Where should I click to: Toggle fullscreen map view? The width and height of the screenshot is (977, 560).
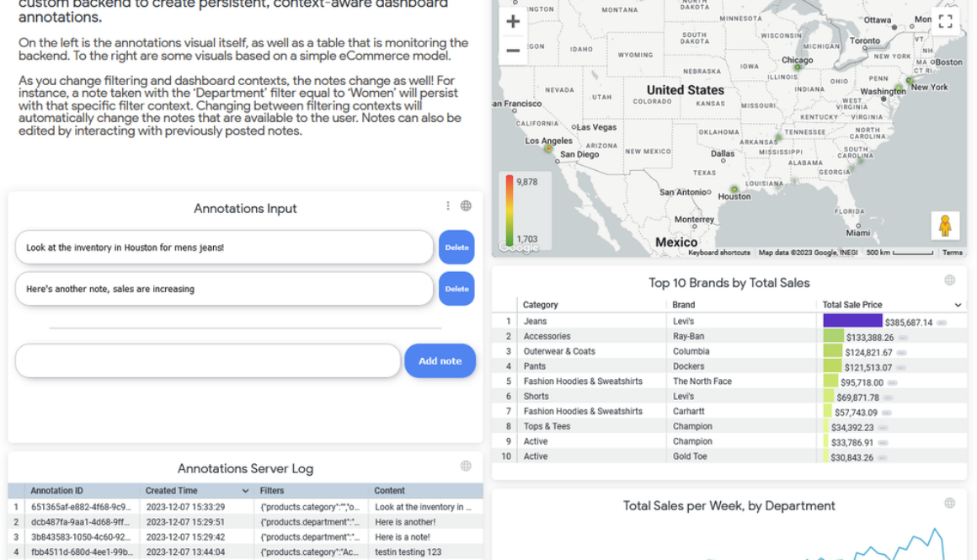click(x=945, y=22)
